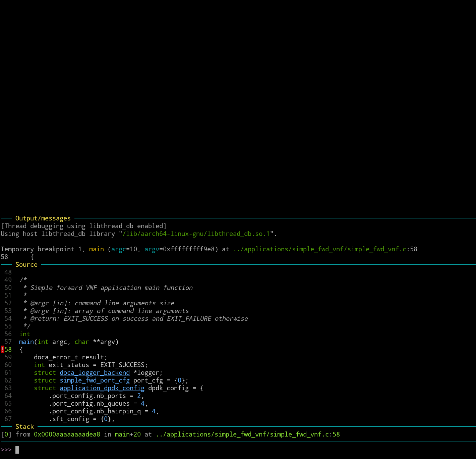The image size is (476, 459).
Task: Click comment '@argc [in]: command line arguments size'
Action: point(102,303)
